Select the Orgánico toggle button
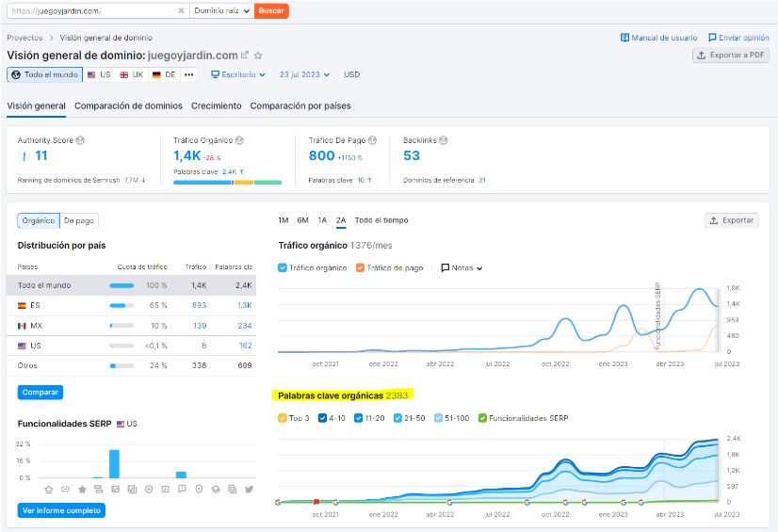778x532 pixels. [39, 220]
